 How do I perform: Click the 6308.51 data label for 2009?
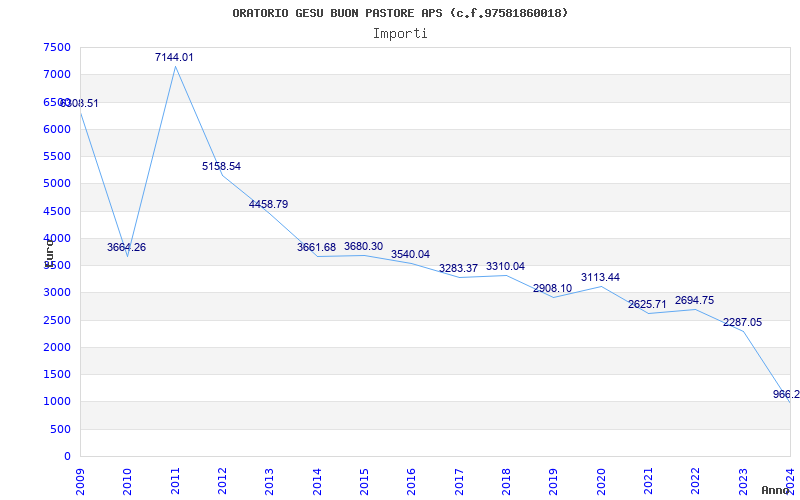pyautogui.click(x=79, y=104)
